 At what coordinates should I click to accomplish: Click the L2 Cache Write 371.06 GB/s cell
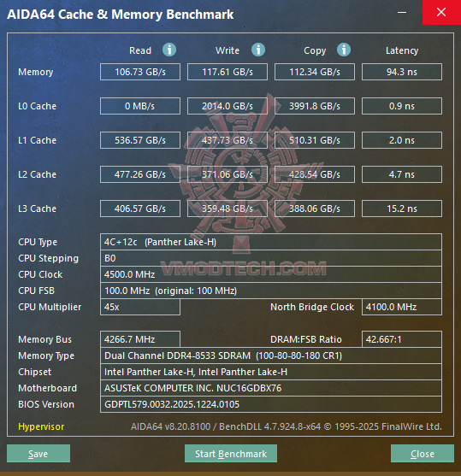(228, 174)
